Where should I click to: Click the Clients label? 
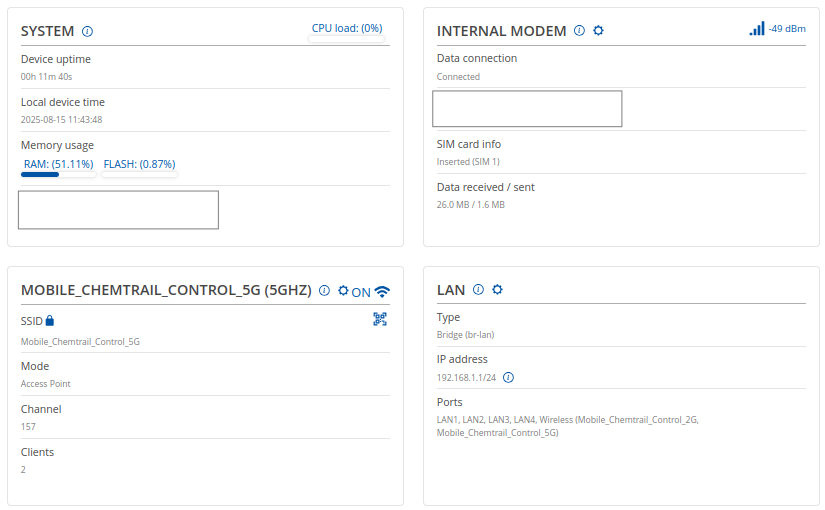coord(37,453)
